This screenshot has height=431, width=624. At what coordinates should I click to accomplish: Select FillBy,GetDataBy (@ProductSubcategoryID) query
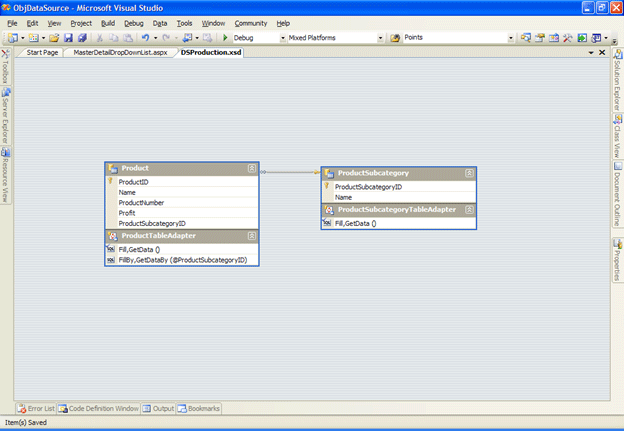coord(183,260)
